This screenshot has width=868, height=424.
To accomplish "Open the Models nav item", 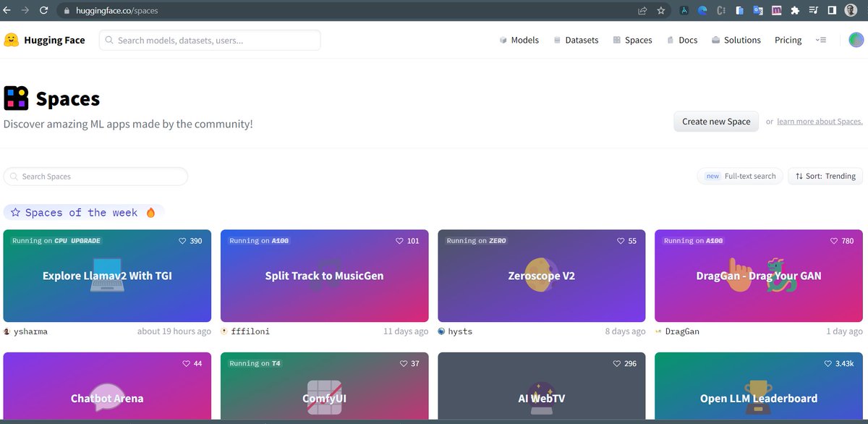I will point(519,40).
